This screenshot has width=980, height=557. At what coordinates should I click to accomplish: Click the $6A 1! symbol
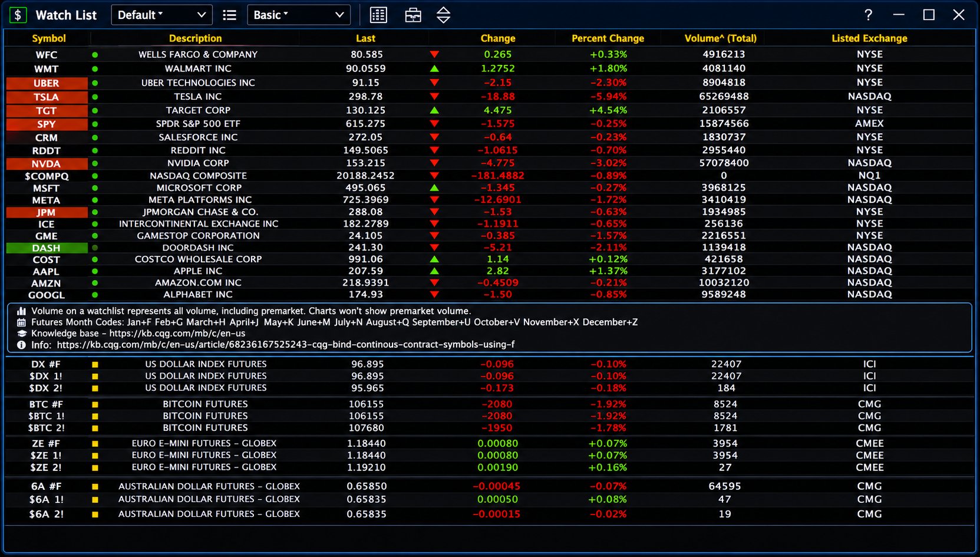pos(47,499)
